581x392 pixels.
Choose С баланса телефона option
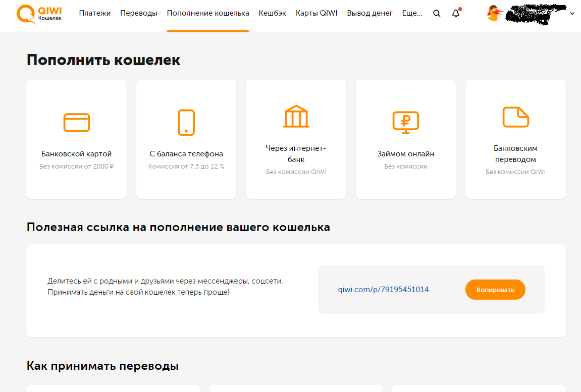click(186, 139)
